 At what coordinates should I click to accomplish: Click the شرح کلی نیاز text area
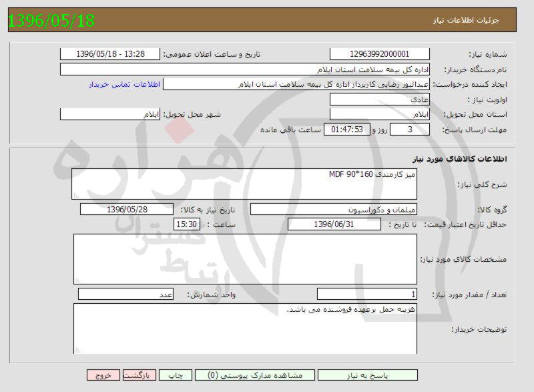tap(244, 184)
